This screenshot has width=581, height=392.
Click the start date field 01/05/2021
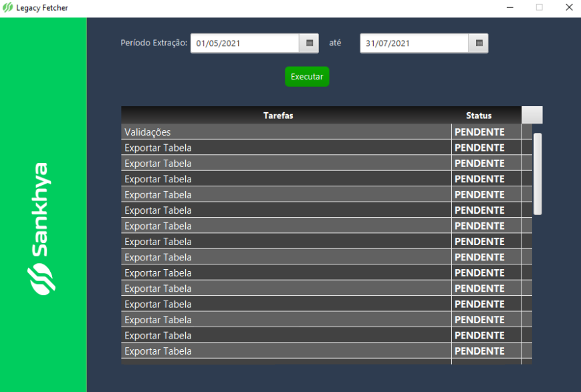tap(245, 43)
